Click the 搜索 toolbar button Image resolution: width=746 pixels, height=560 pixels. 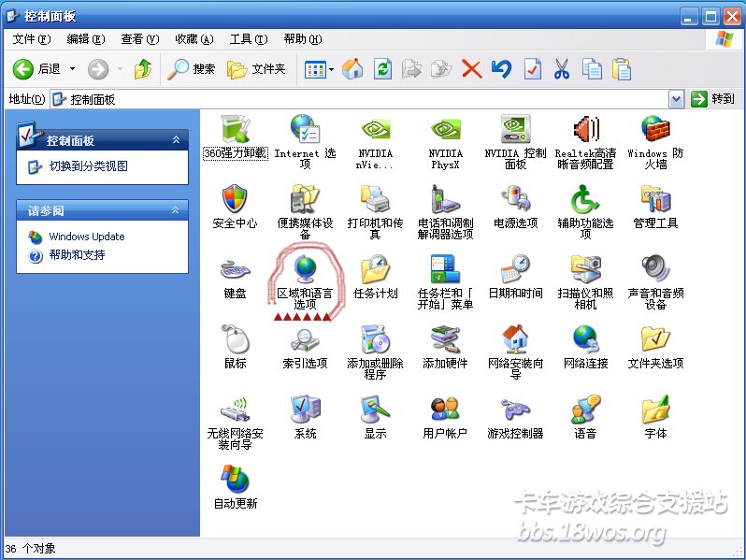[x=192, y=69]
